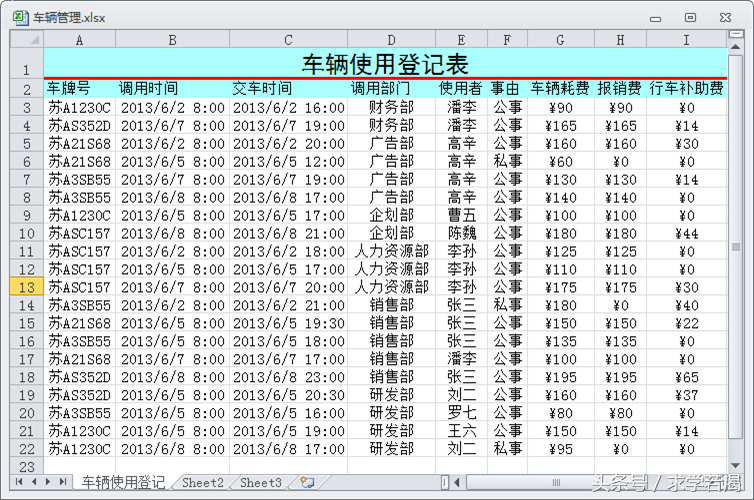Image resolution: width=754 pixels, height=500 pixels.
Task: Click ¥60 in row 6
Action: [x=561, y=162]
